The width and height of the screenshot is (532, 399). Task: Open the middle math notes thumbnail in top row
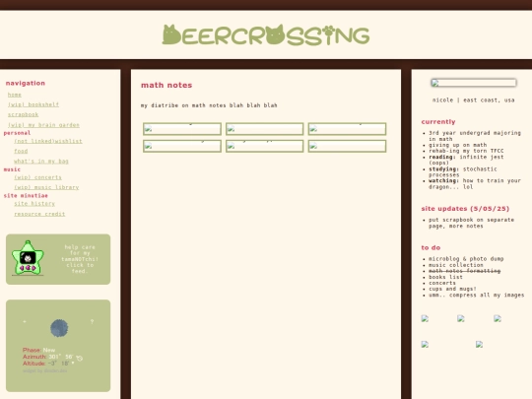(265, 129)
